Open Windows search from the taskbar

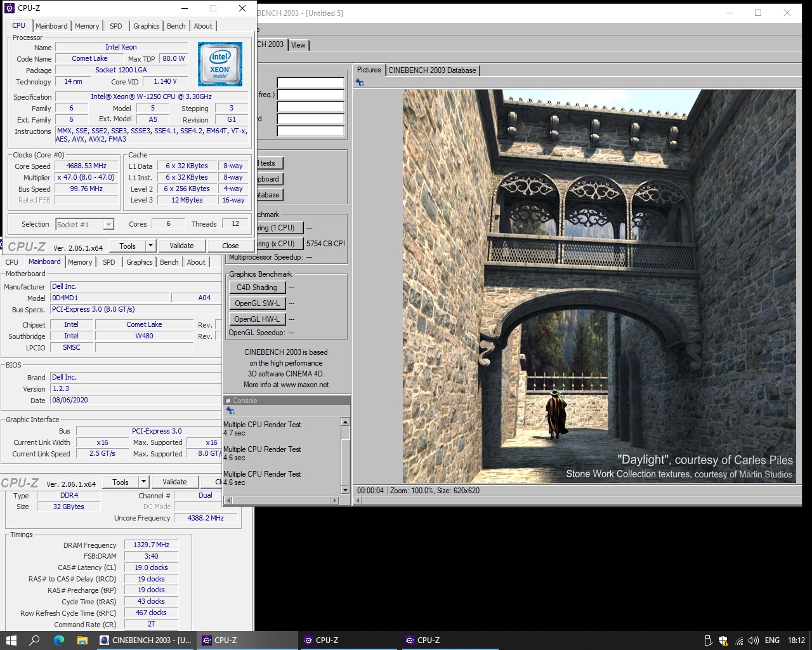coord(35,640)
